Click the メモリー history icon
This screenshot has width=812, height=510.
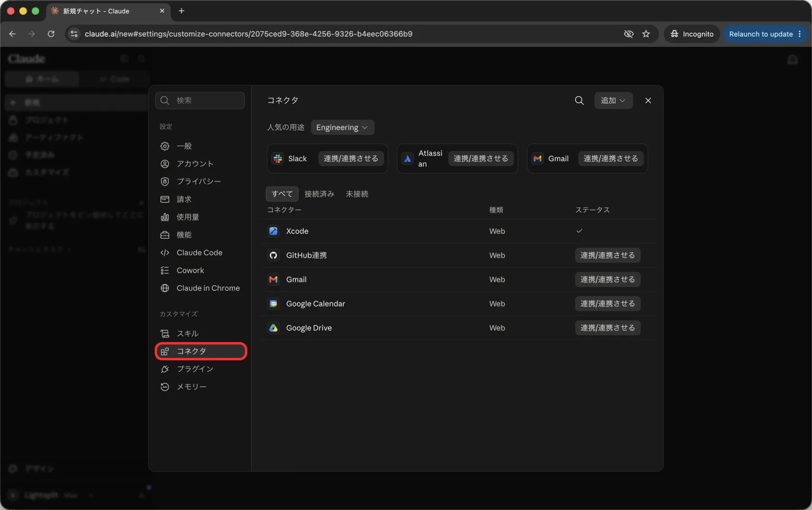pos(165,387)
